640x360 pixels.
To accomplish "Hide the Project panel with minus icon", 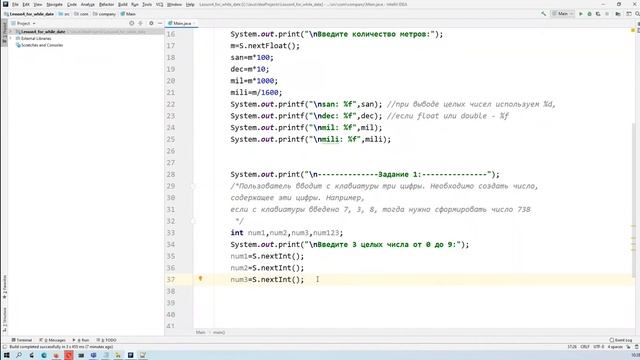I will [x=160, y=23].
